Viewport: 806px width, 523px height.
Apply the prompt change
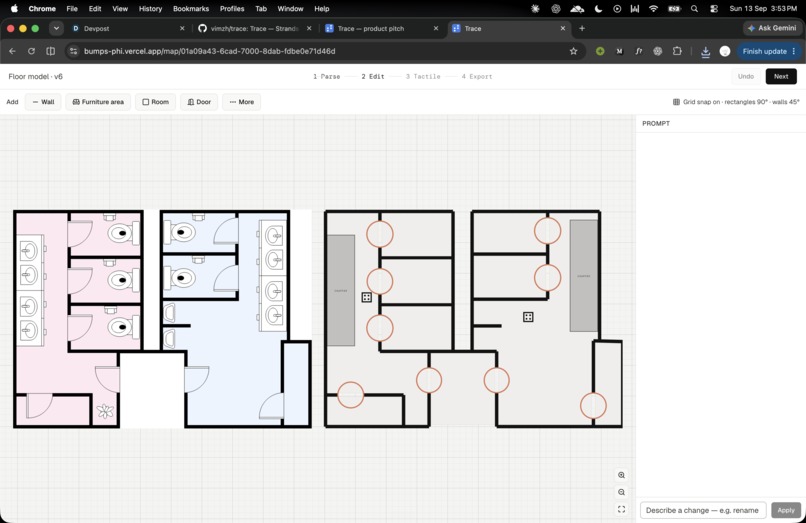click(x=786, y=510)
